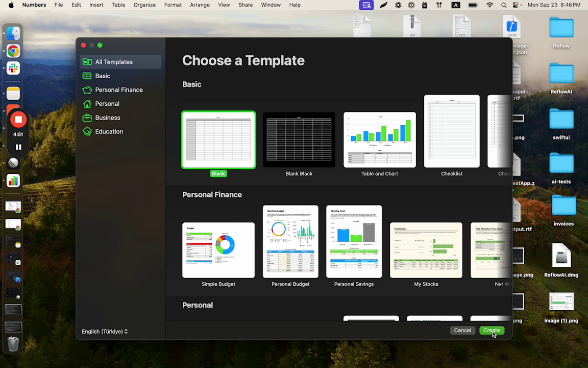Viewport: 588px width, 368px height.
Task: Pause the recording in the Dock
Action: (18, 147)
